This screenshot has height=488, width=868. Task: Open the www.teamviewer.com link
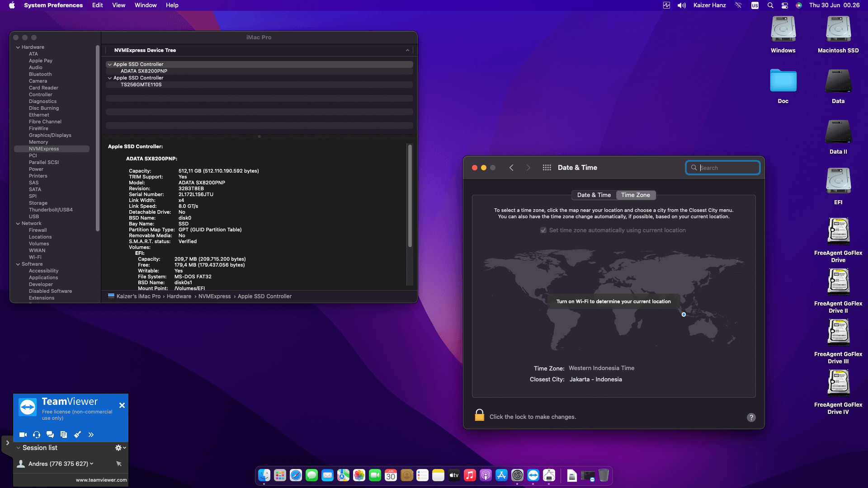click(x=101, y=480)
